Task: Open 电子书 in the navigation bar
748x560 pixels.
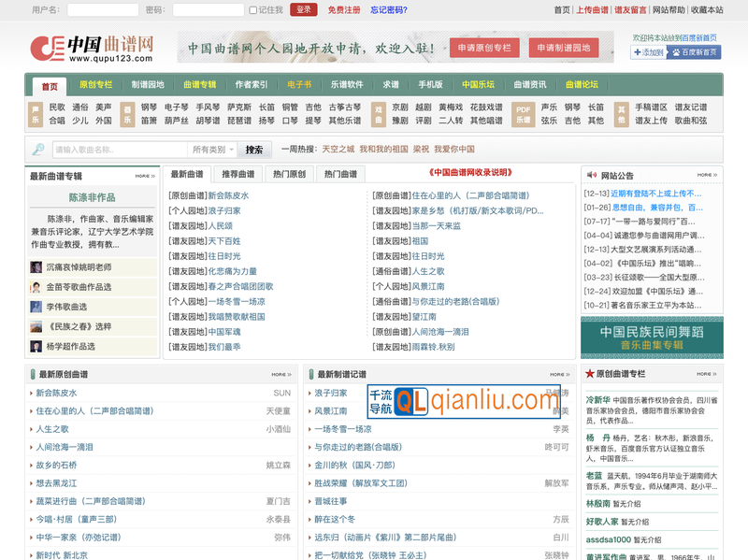Action: click(300, 84)
